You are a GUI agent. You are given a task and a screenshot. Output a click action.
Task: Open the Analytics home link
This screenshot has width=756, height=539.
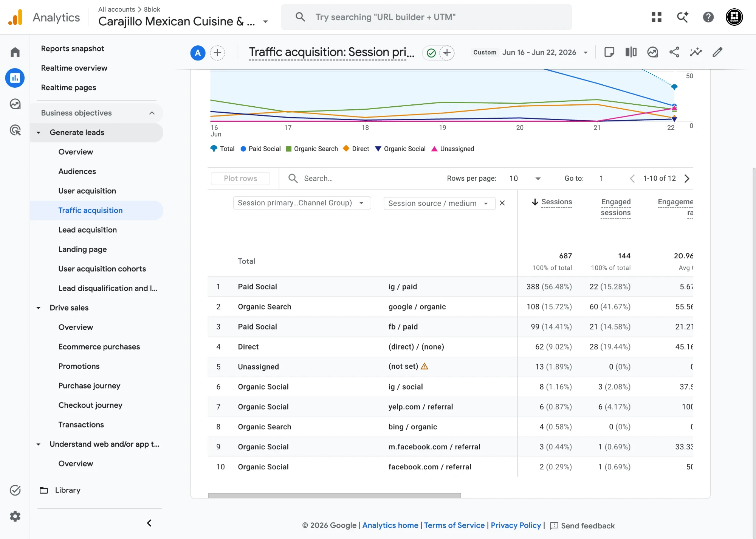tap(390, 525)
